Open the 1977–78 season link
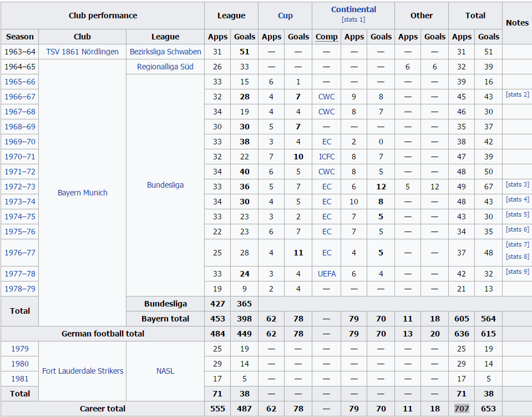532x417 pixels. click(x=19, y=274)
